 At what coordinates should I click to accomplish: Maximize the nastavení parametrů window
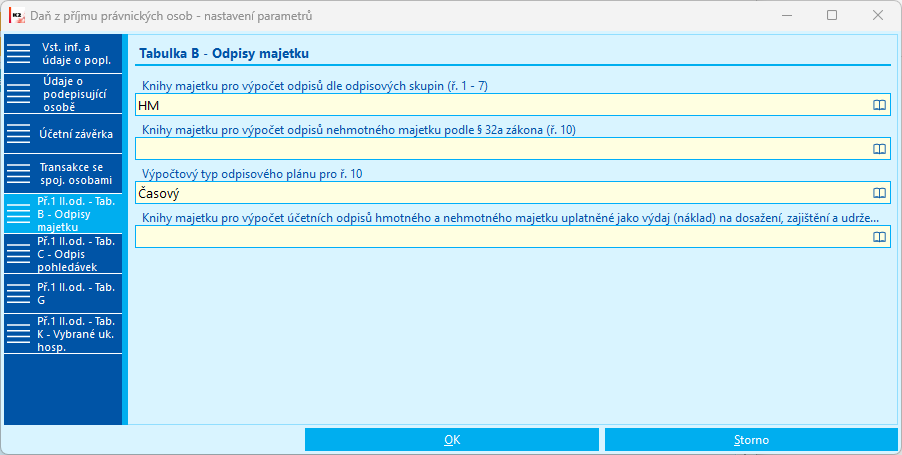coord(832,16)
